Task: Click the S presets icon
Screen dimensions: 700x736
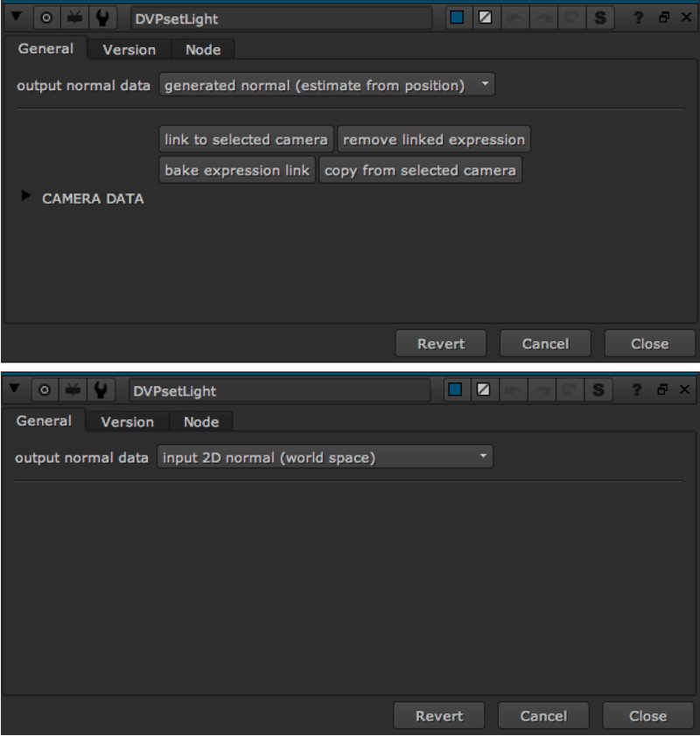Action: coord(598,18)
